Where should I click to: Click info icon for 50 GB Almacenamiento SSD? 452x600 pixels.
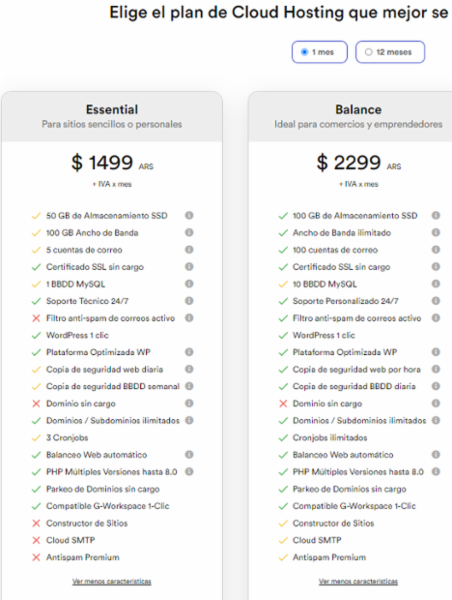tap(189, 215)
